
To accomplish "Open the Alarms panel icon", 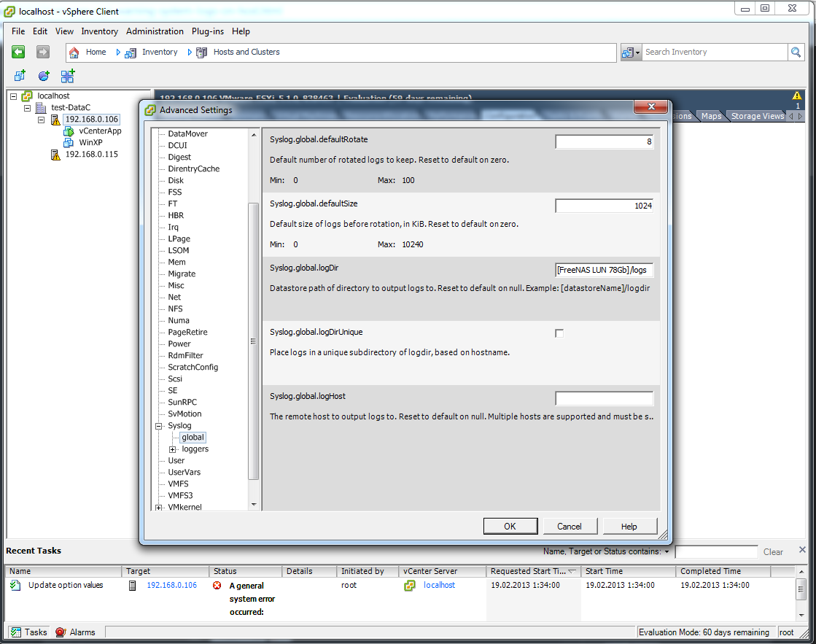I will click(61, 632).
